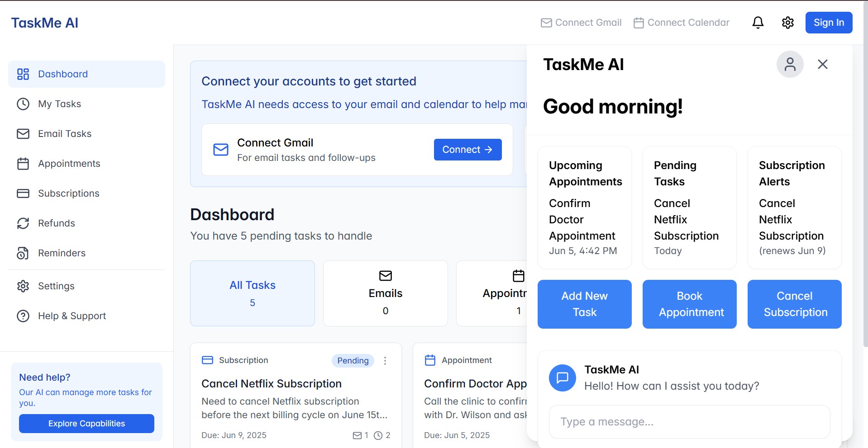The width and height of the screenshot is (868, 448).
Task: Click the blue Connect button for Gmail
Action: 467,150
